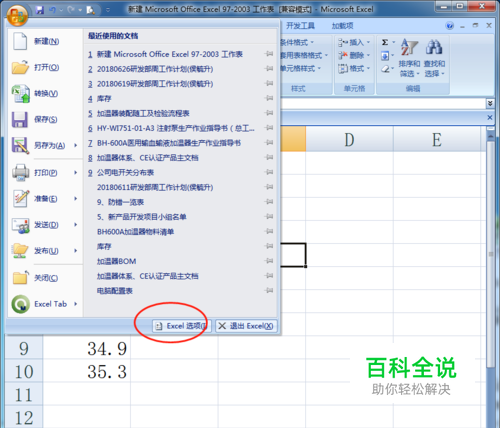Toggle the pin beside recent item 4 库存
Image resolution: width=500 pixels, height=428 pixels.
269,98
